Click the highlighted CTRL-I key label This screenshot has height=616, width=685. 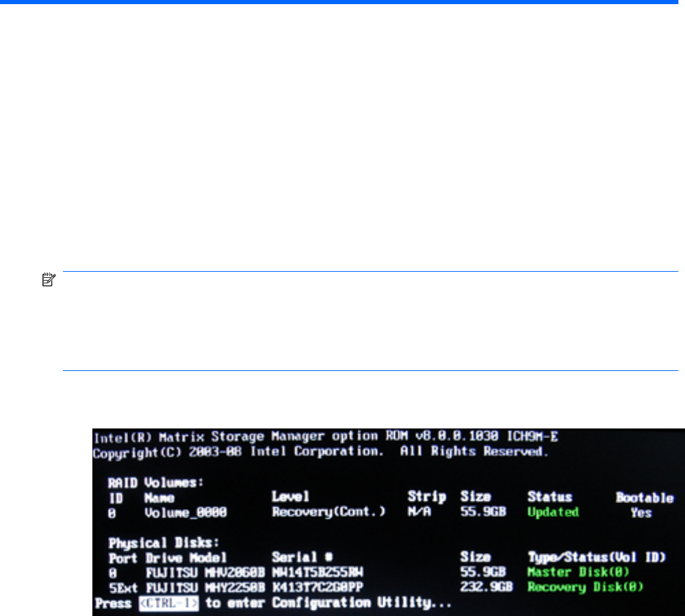tap(168, 603)
